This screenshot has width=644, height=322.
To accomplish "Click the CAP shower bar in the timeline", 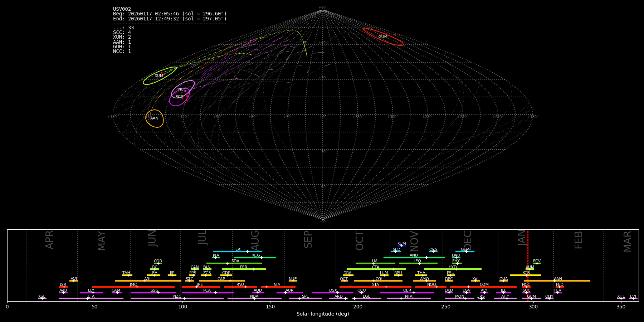I will tap(222, 281).
